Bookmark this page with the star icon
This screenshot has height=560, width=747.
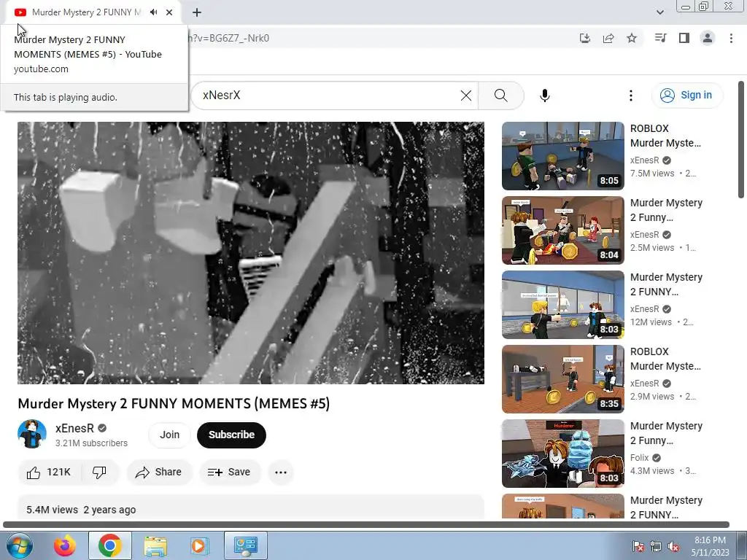coord(632,38)
